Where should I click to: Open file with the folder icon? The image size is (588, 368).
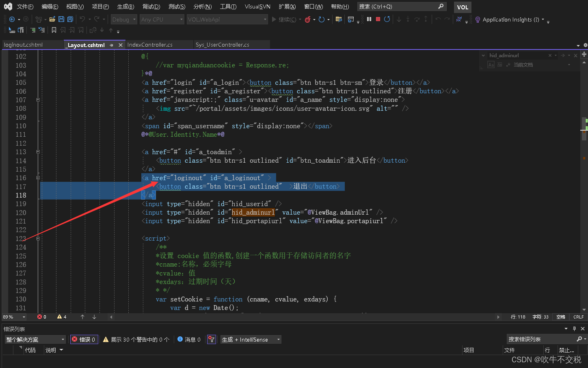(52, 19)
